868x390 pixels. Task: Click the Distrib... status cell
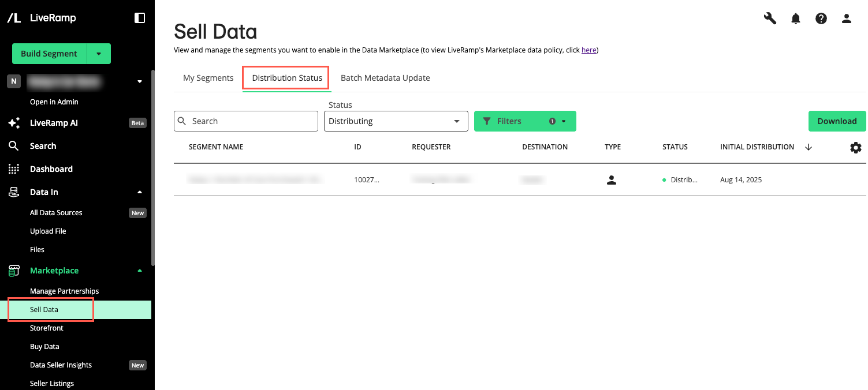click(680, 180)
